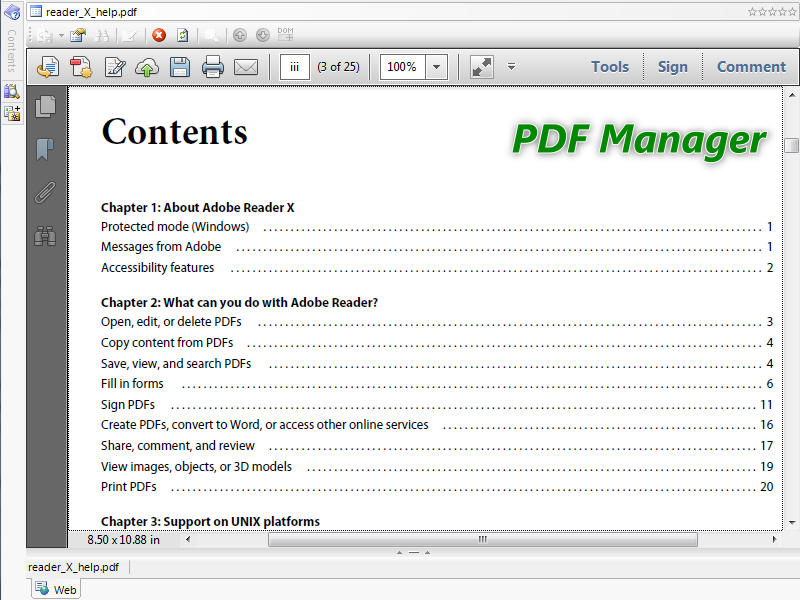Click the cloud upload icon

click(147, 67)
